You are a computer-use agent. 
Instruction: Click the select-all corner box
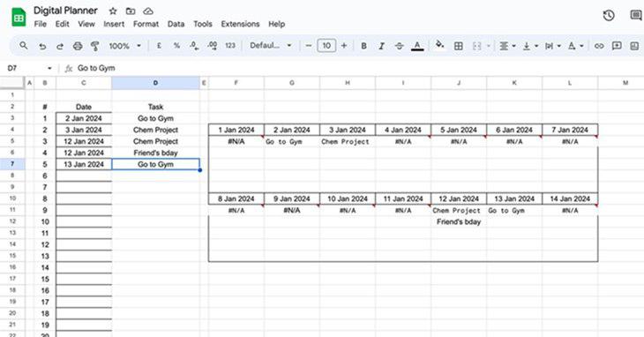pos(12,83)
